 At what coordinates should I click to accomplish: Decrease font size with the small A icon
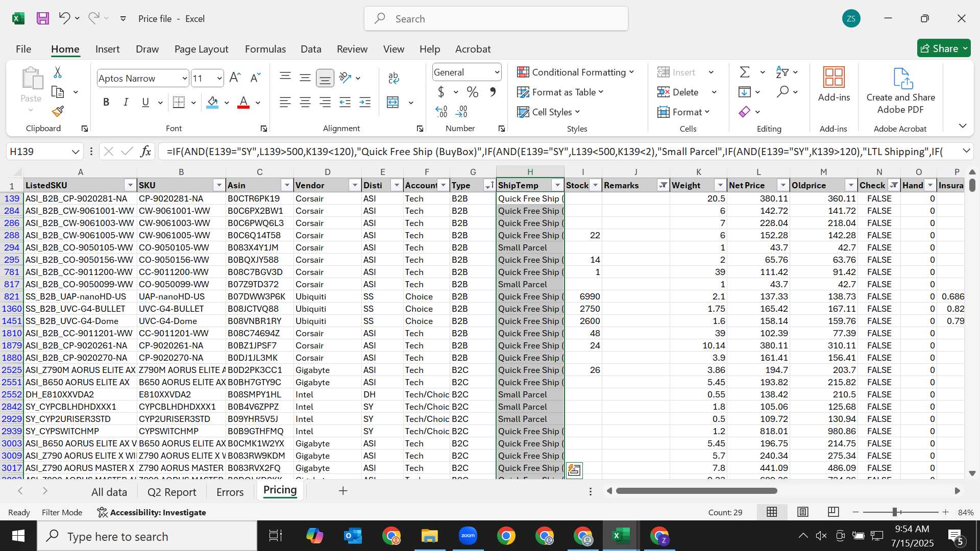pos(255,78)
